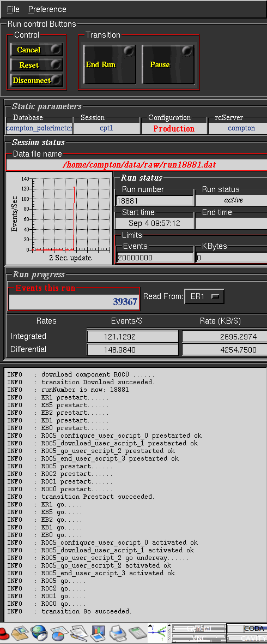267x644 pixels.
Task: Click the Cancel control button
Action: tap(37, 50)
